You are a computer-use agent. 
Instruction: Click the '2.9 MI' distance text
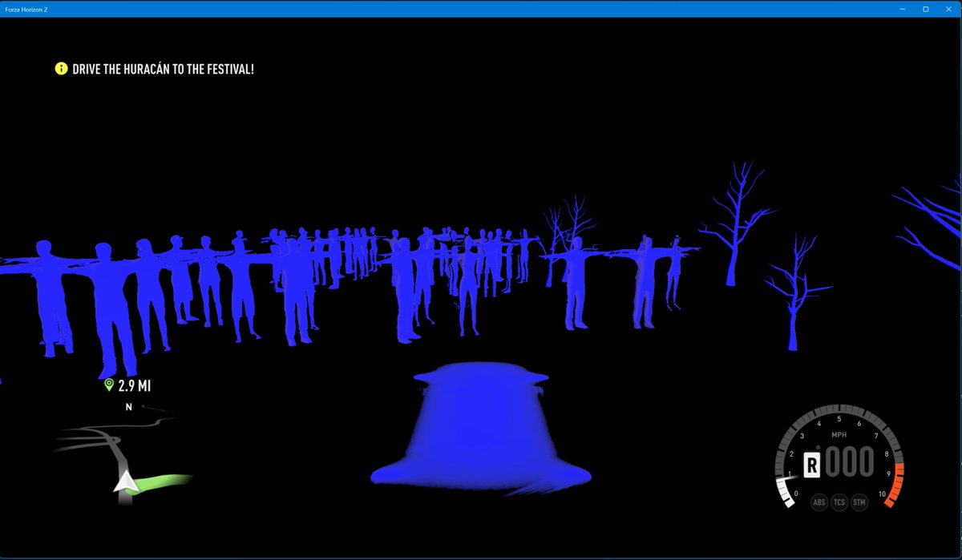(x=135, y=386)
